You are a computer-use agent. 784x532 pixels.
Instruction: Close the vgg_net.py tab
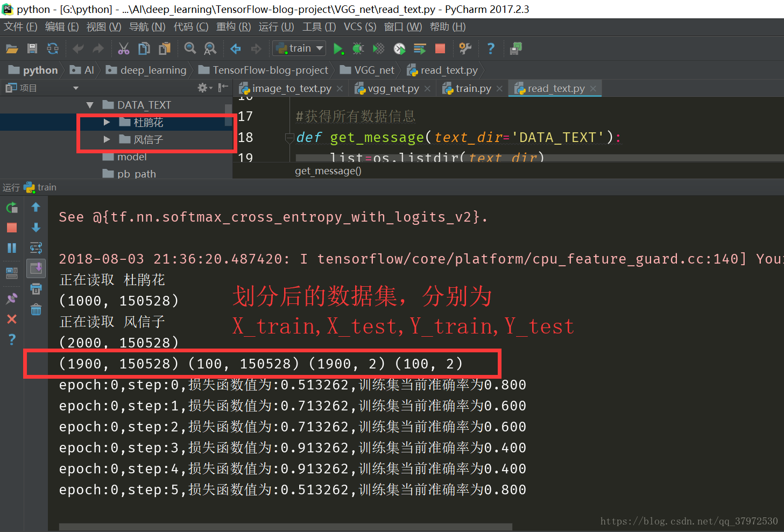tap(427, 89)
